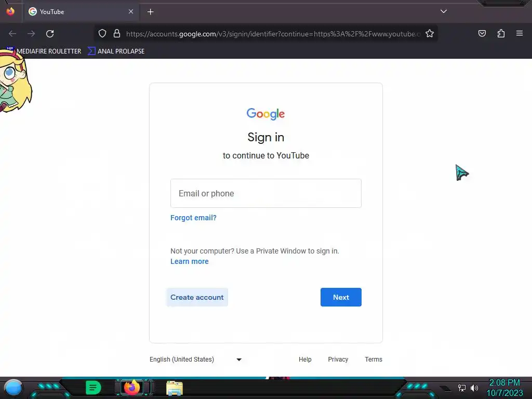
Task: Open tracking protection shield info
Action: coord(102,34)
